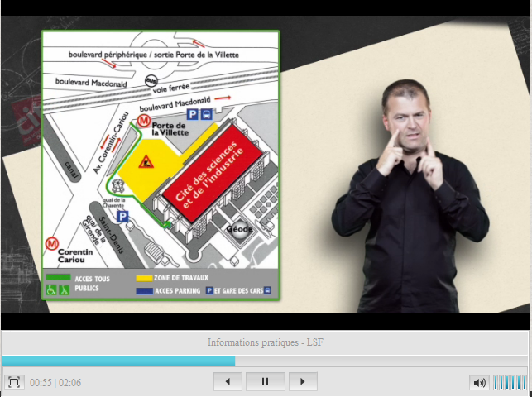532x397 pixels.
Task: Mute the audio with the speaker icon
Action: pyautogui.click(x=479, y=382)
